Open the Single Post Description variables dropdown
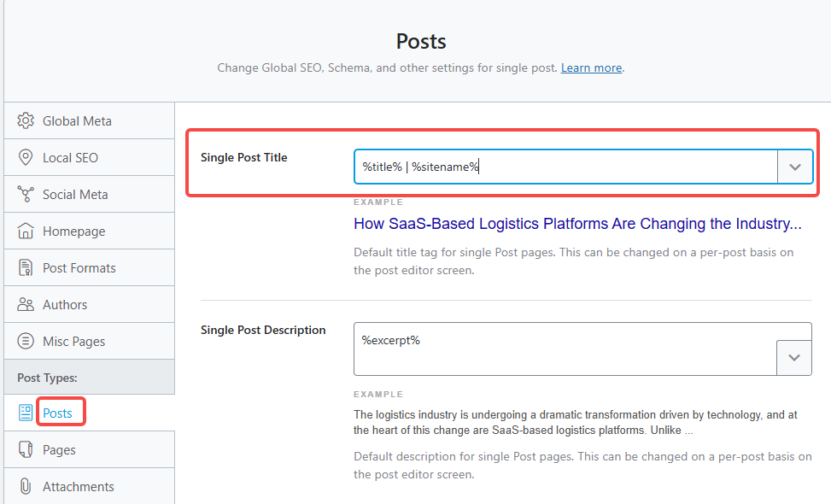Image resolution: width=831 pixels, height=504 pixels. [794, 357]
